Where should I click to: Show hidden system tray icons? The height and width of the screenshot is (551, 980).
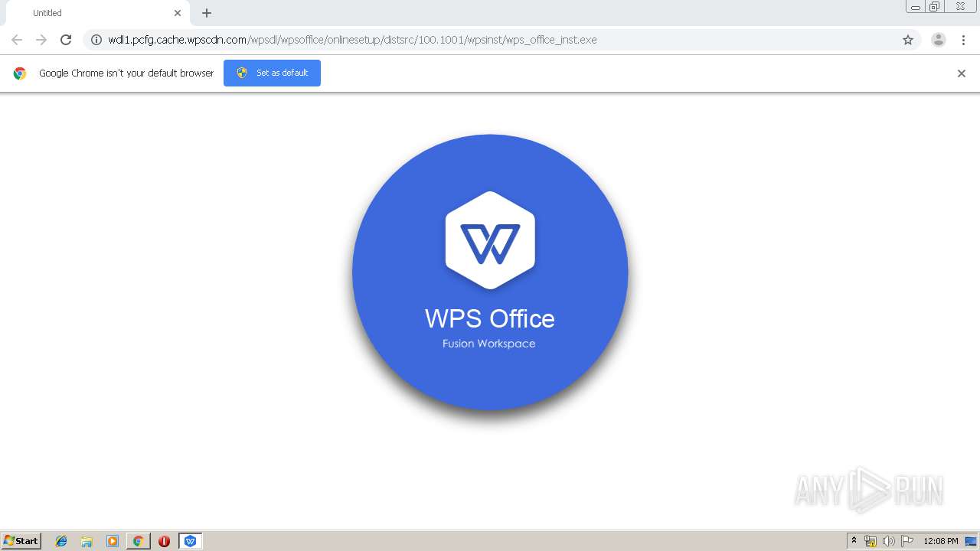[854, 541]
